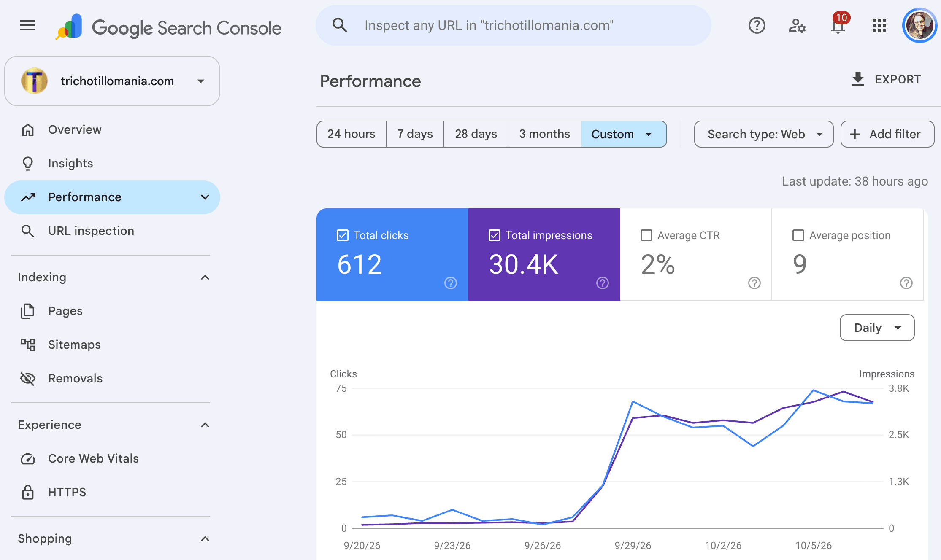941x560 pixels.
Task: Open the Search type: Web dropdown
Action: coord(764,134)
